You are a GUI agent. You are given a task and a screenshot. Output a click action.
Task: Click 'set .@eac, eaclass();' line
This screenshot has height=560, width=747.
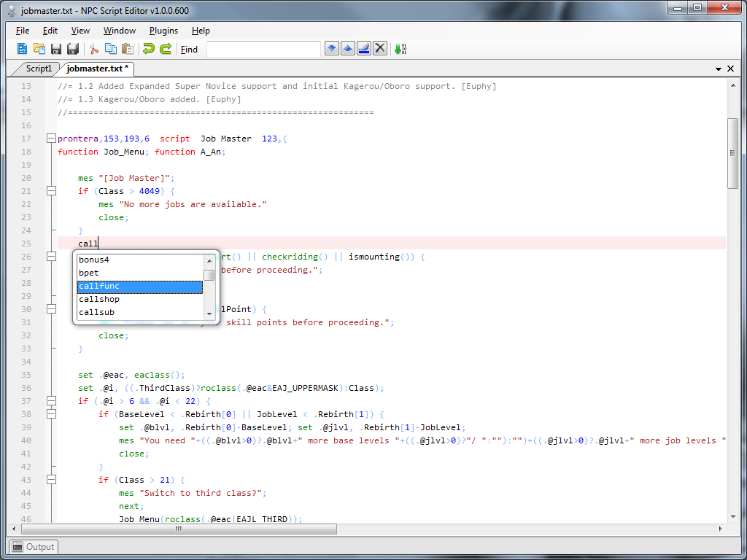(131, 375)
